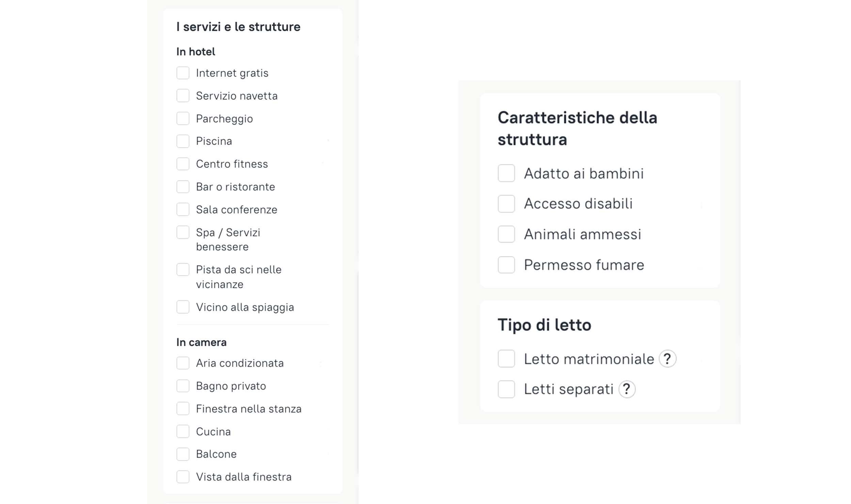Check the Piscina filter
The image size is (851, 504).
183,141
